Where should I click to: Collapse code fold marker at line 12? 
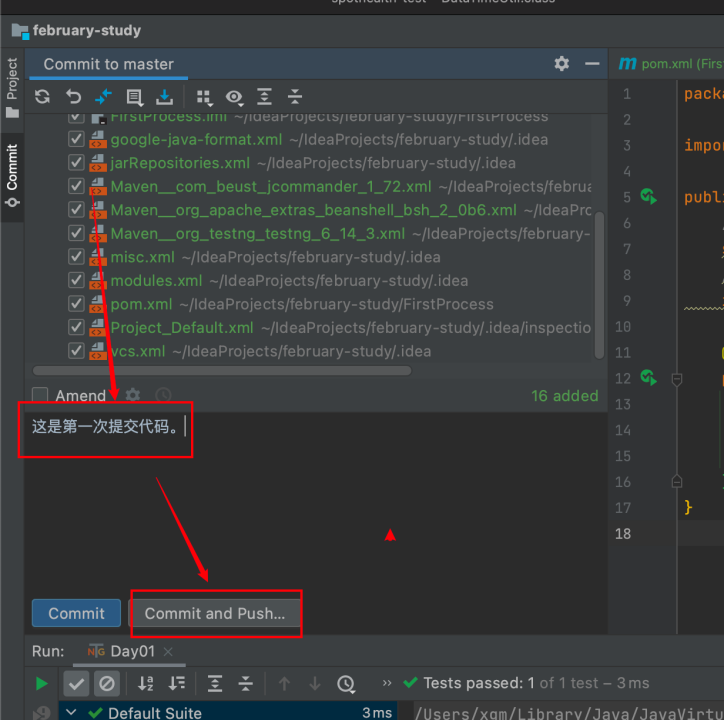[x=677, y=380]
